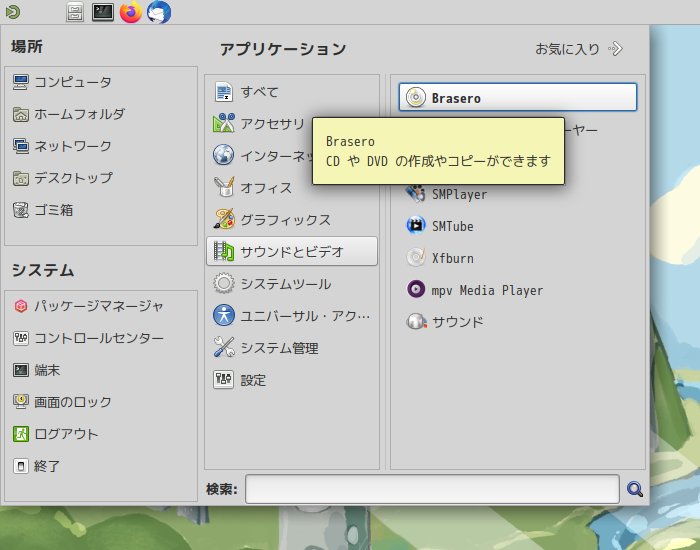Click the 画面のロック lock screen icon

[21, 402]
